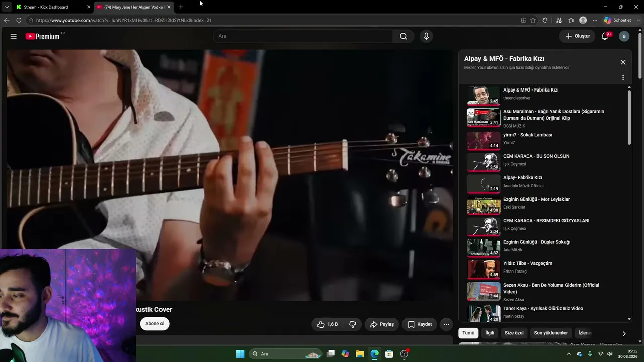
Task: Open browser settings and more menu
Action: 595,20
